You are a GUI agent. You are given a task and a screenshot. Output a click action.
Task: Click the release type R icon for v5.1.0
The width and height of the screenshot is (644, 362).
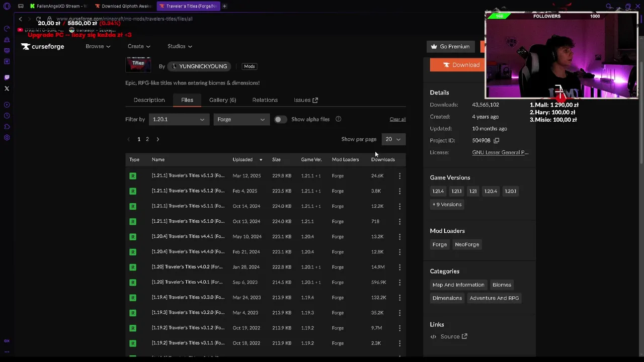coord(133,221)
